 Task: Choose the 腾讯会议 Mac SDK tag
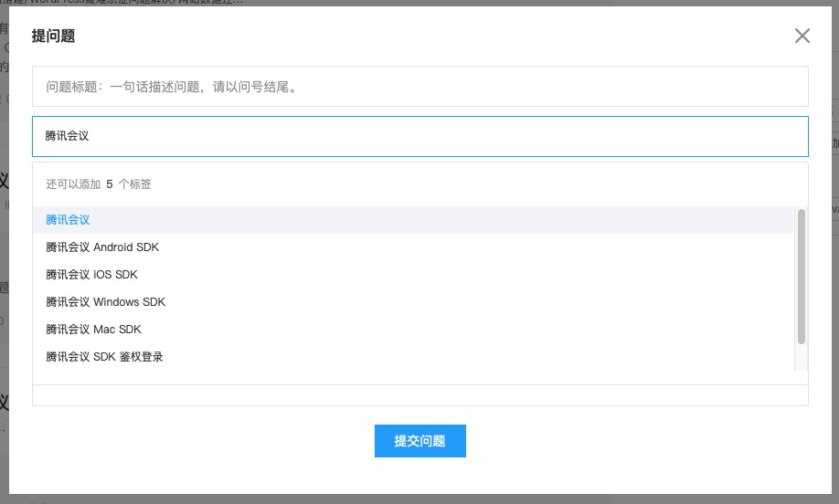[412, 330]
